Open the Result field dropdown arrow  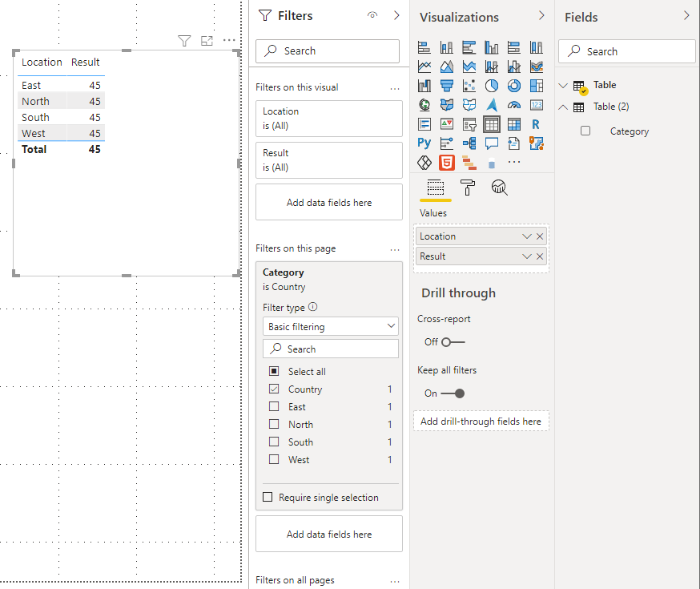[x=527, y=256]
